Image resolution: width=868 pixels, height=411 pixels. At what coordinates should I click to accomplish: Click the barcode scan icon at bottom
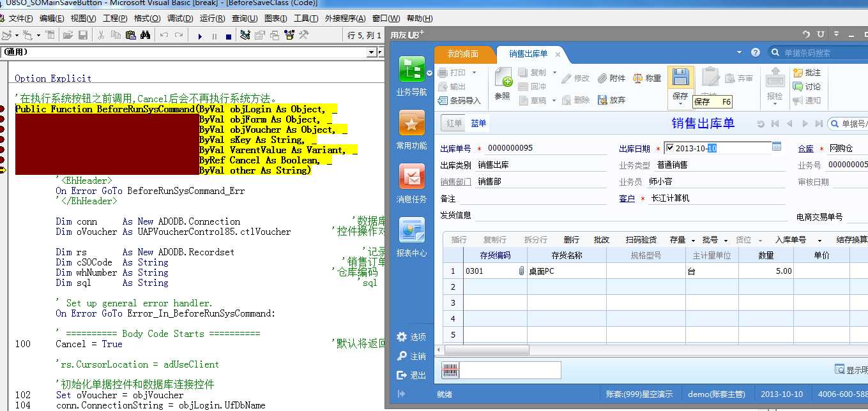click(450, 370)
